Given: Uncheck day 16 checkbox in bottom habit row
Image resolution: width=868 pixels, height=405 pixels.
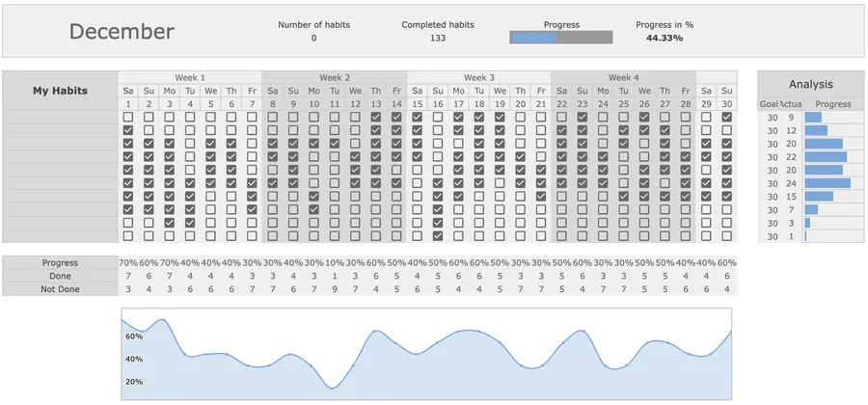Looking at the screenshot, I should pyautogui.click(x=438, y=235).
